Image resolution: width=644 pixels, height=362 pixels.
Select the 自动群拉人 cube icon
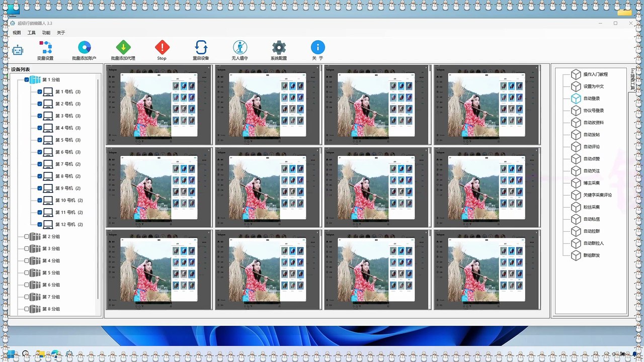tap(576, 243)
